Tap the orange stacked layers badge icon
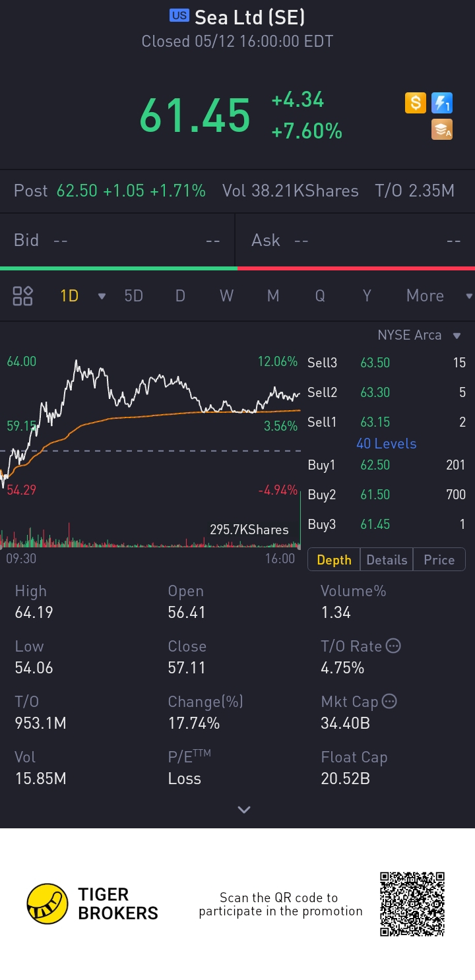Viewport: 475px width, 980px height. [442, 129]
